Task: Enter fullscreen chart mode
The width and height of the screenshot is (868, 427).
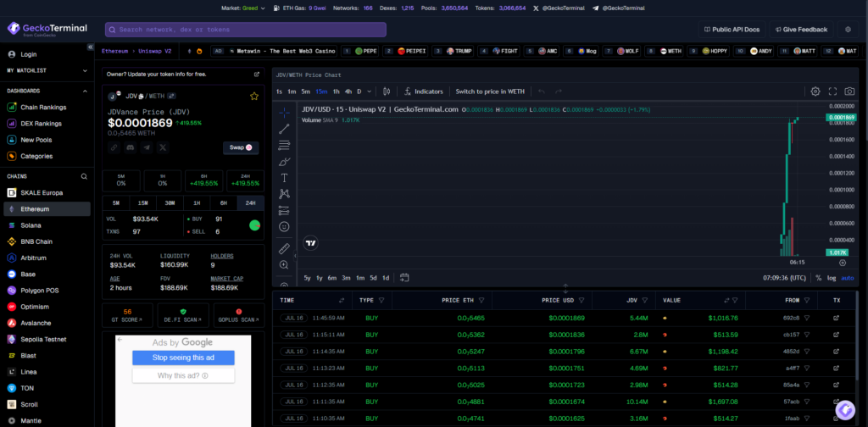Action: 832,91
